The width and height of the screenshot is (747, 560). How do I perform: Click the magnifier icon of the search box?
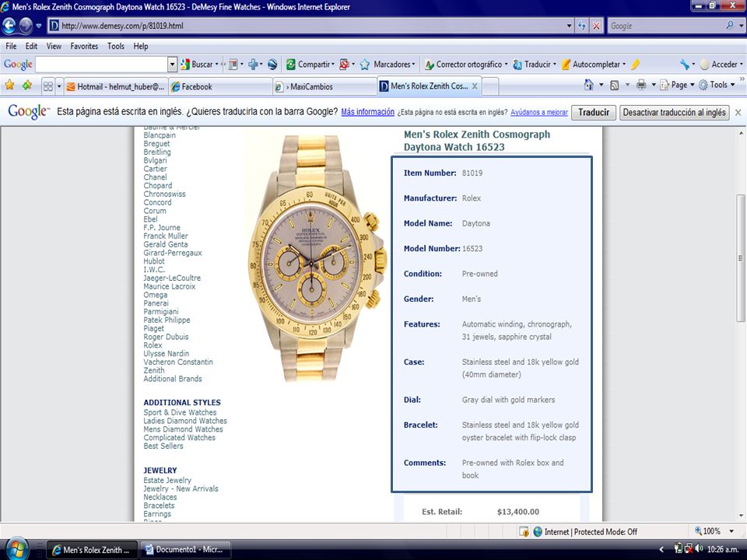click(x=730, y=25)
